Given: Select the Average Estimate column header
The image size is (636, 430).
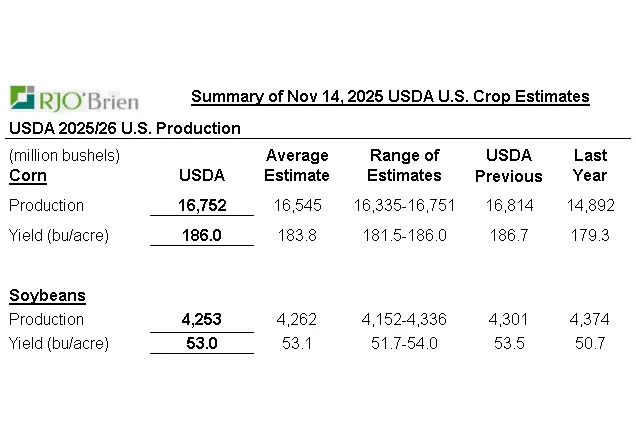Looking at the screenshot, I should [x=297, y=165].
